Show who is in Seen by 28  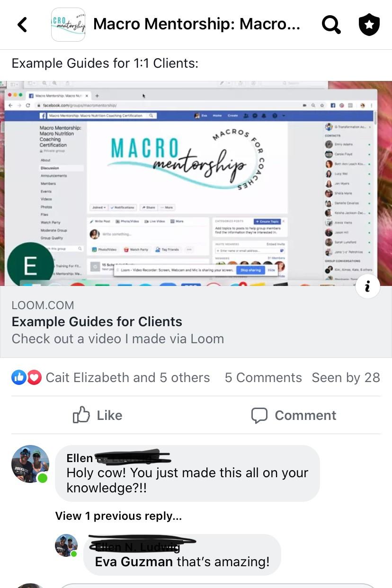[x=346, y=377]
